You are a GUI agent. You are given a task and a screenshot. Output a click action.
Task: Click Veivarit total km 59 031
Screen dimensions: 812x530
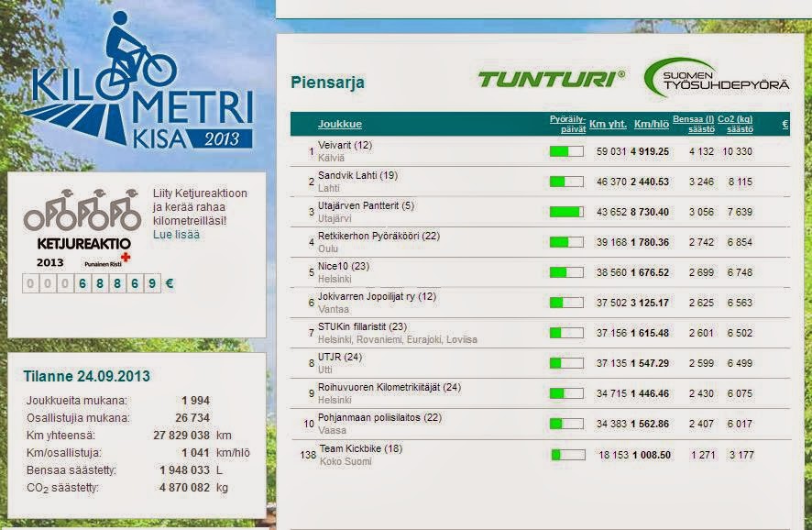click(x=611, y=152)
